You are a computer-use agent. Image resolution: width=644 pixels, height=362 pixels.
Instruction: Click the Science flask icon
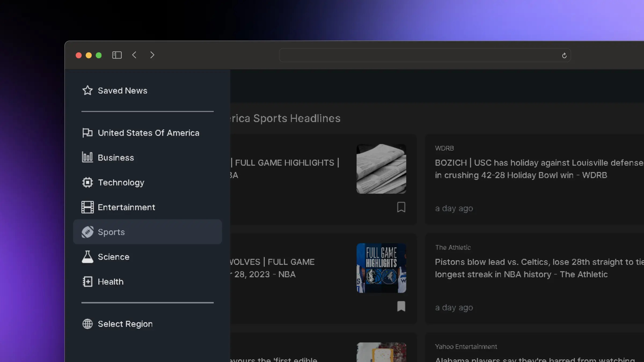click(x=87, y=256)
